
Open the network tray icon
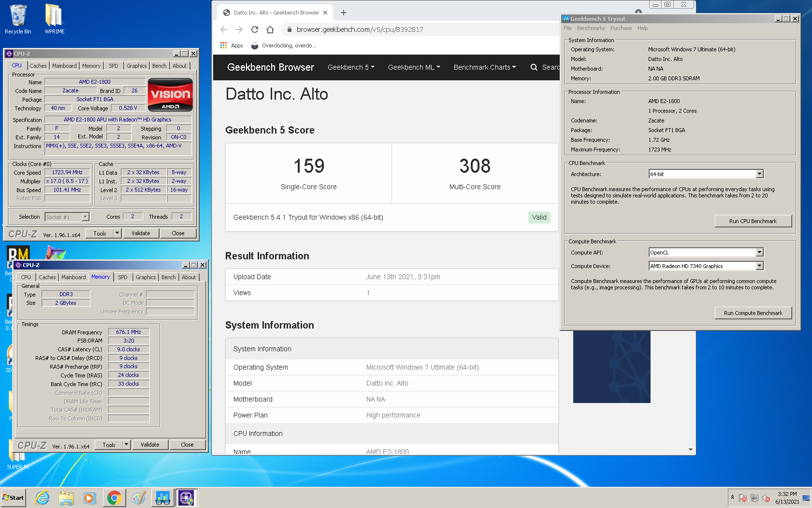tap(754, 498)
